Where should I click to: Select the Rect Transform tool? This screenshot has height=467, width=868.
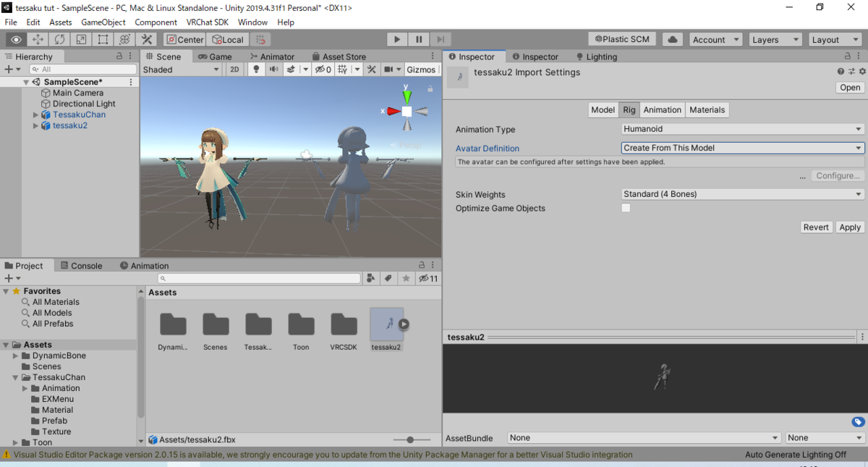pyautogui.click(x=103, y=40)
